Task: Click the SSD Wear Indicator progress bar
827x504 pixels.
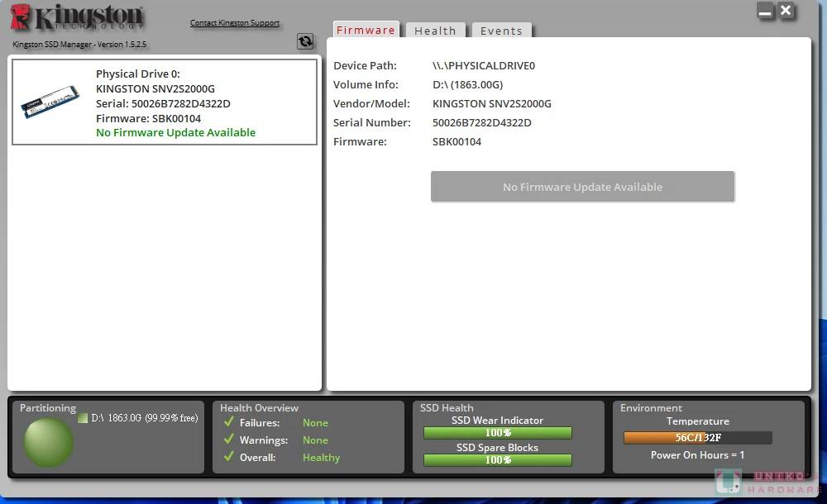Action: pyautogui.click(x=497, y=433)
